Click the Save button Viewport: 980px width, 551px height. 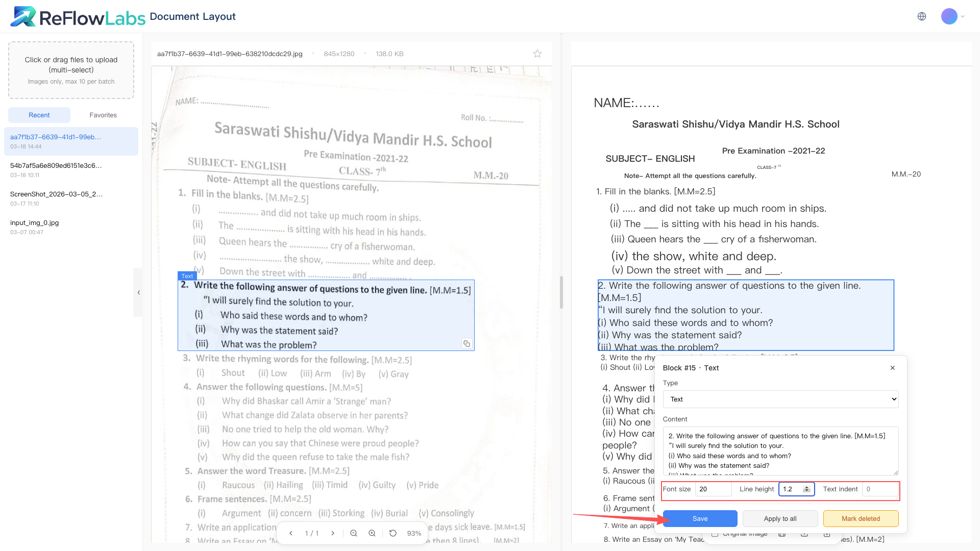pyautogui.click(x=700, y=518)
